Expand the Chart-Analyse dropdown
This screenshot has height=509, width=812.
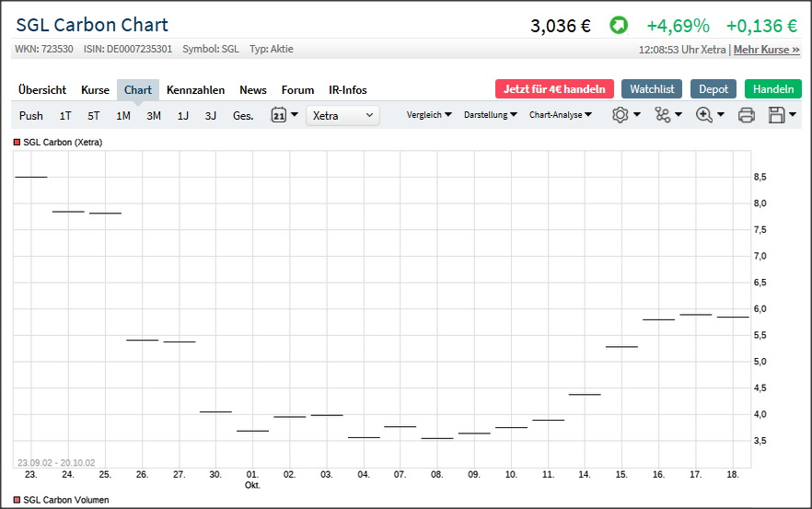pos(561,115)
